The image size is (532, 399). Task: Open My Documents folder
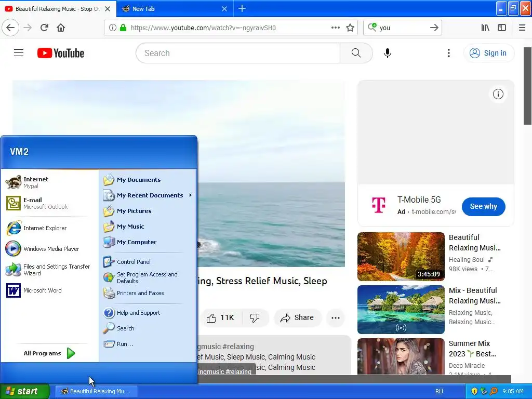[148, 179]
